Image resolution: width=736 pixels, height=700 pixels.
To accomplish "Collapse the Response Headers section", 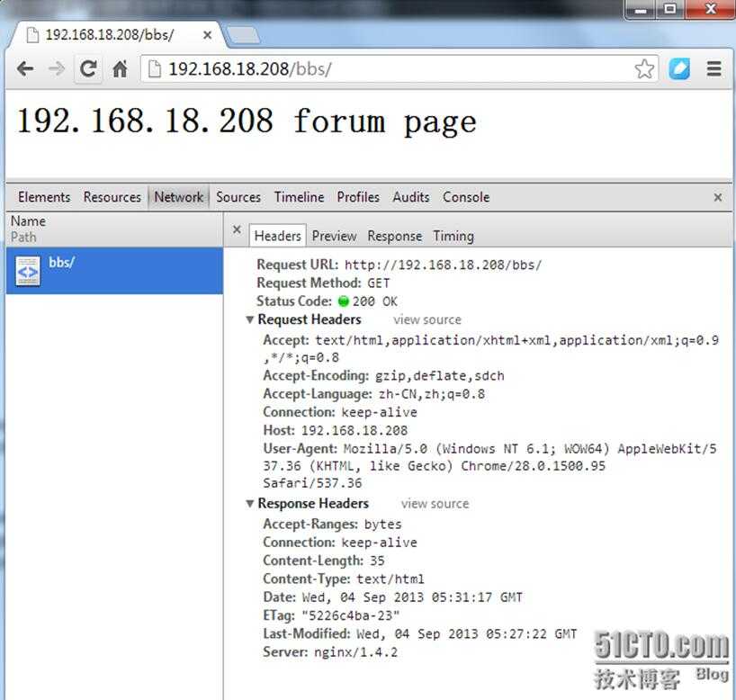I will coord(250,504).
